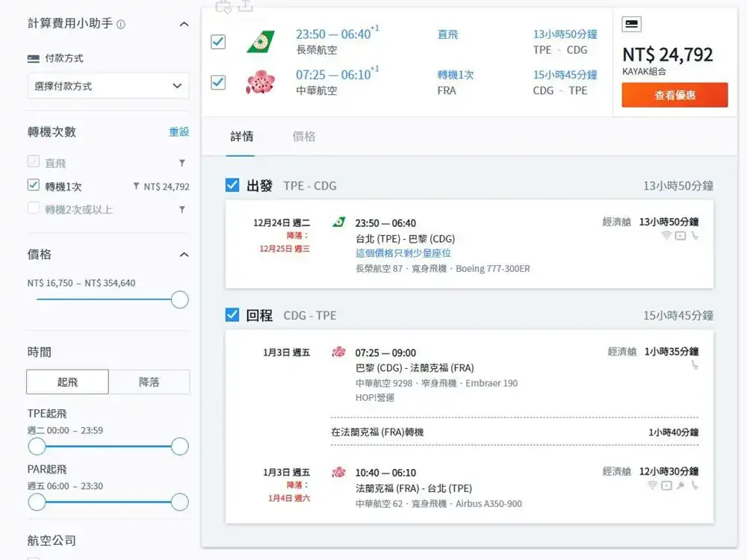Click the price range slider handle

179,299
